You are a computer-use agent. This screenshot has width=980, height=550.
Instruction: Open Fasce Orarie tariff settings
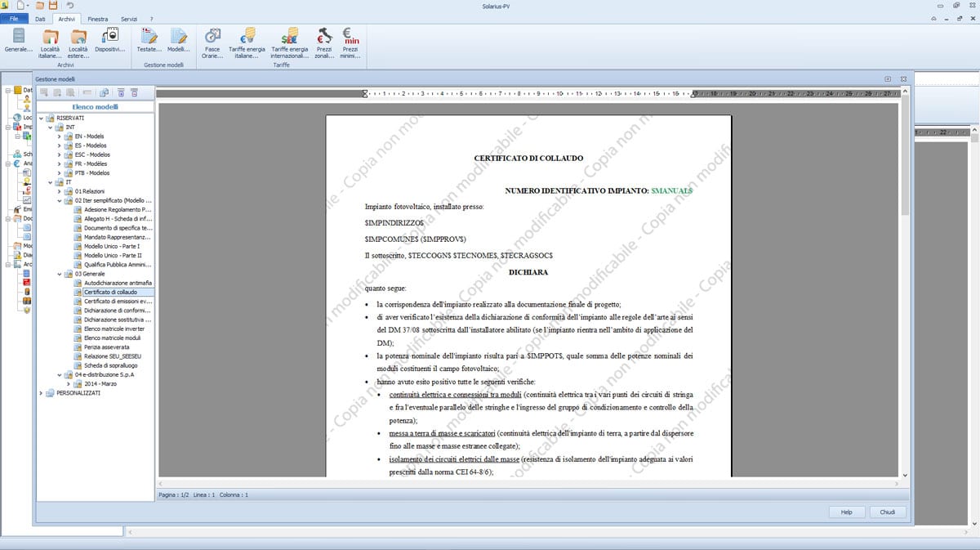212,38
